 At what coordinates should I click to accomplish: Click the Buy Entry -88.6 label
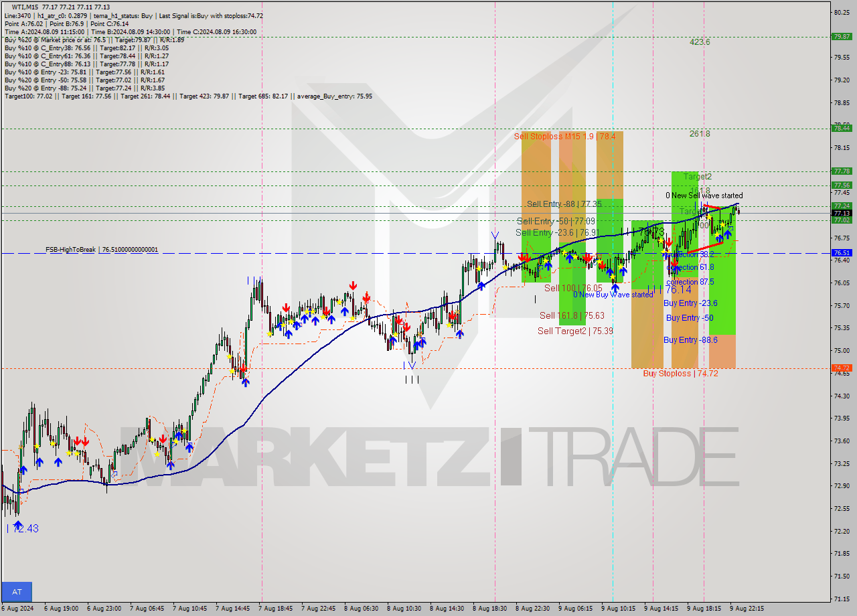tap(690, 340)
